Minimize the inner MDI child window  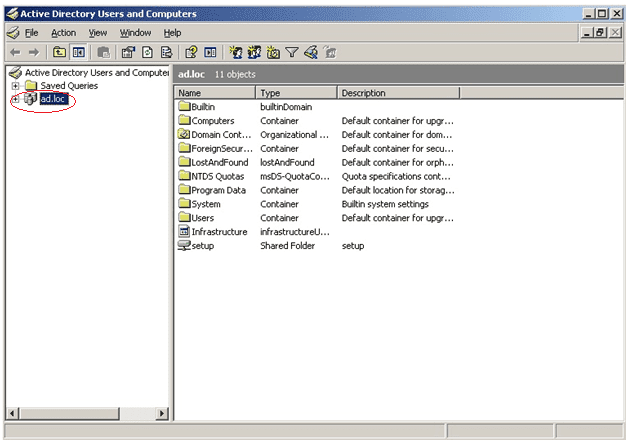click(587, 32)
